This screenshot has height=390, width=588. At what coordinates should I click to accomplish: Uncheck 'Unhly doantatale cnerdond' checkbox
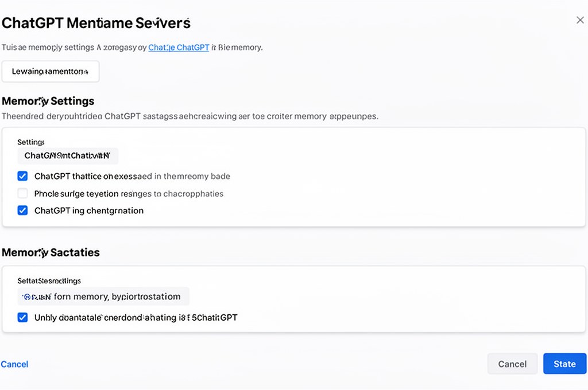22,317
